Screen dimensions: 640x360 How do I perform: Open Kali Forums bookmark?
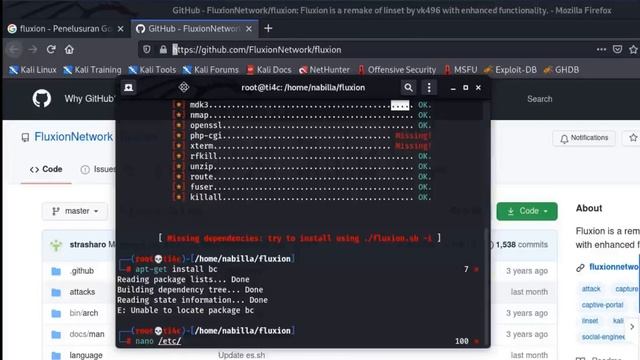pos(211,70)
